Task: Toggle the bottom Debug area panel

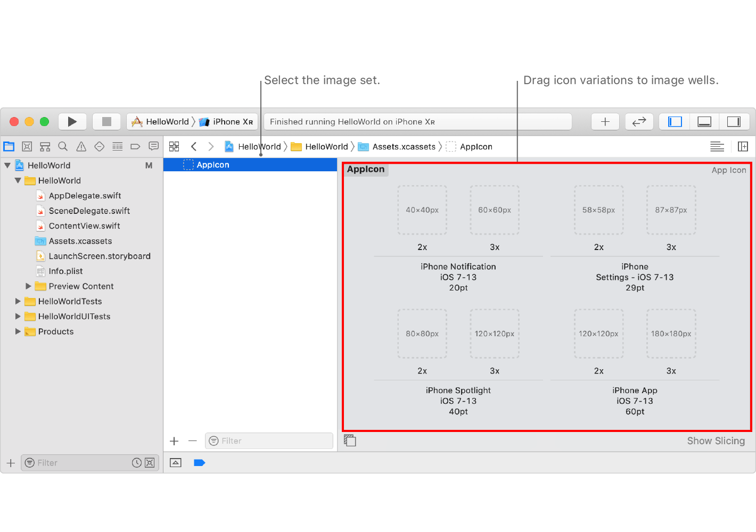Action: [704, 122]
